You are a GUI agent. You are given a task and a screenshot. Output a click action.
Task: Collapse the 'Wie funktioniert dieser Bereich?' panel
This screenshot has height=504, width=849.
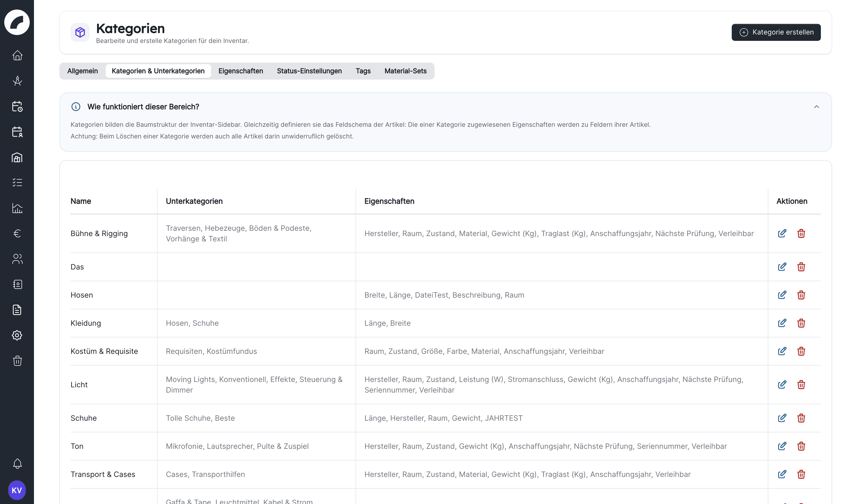(x=816, y=107)
